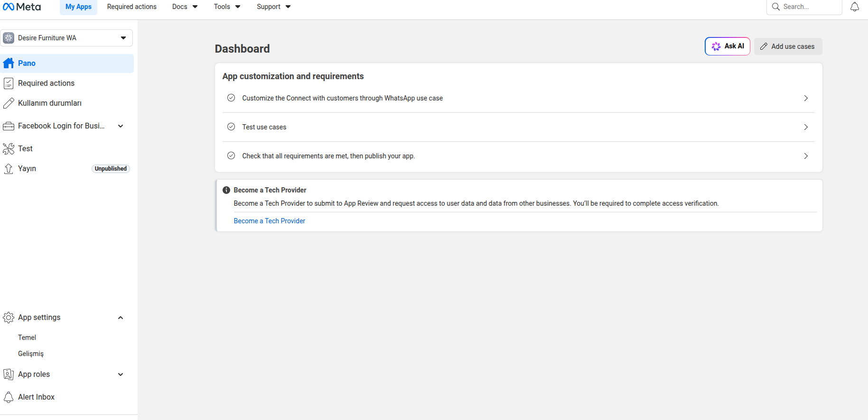868x420 pixels.
Task: Open Required actions in top navigation
Action: [132, 7]
